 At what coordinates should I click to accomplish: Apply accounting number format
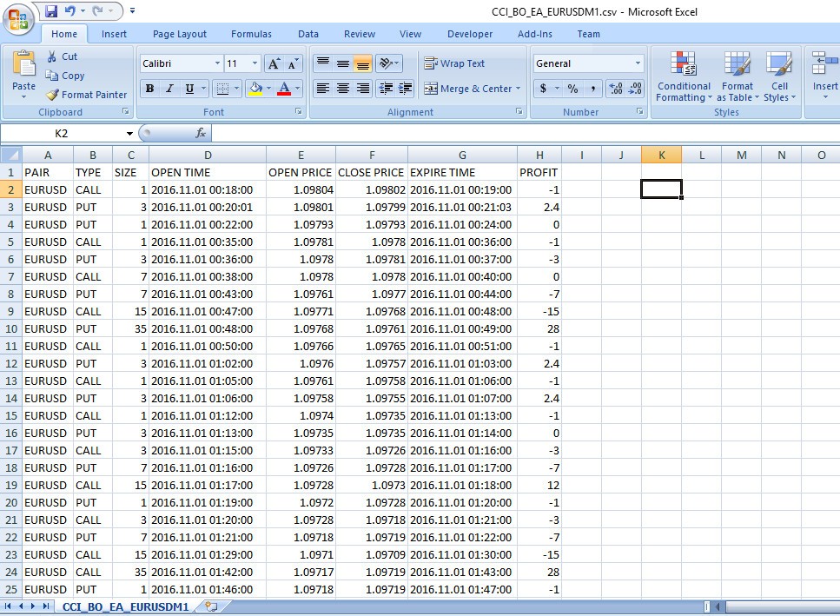[543, 89]
